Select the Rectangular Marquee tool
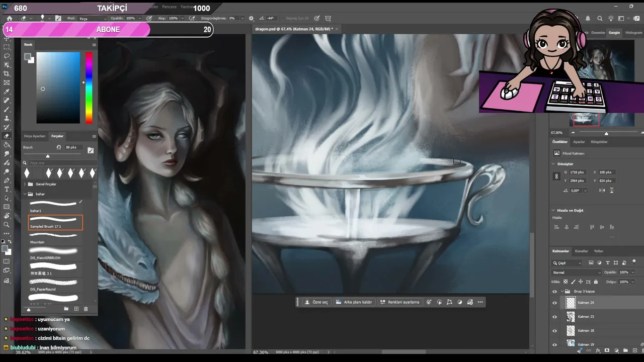This screenshot has height=362, width=644. coord(7,47)
